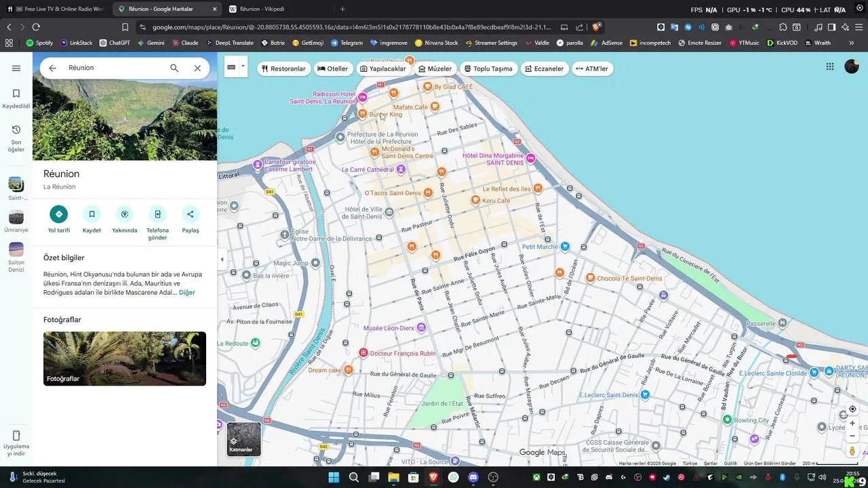Click the Gizlilik link
868x488 pixels.
(730, 464)
